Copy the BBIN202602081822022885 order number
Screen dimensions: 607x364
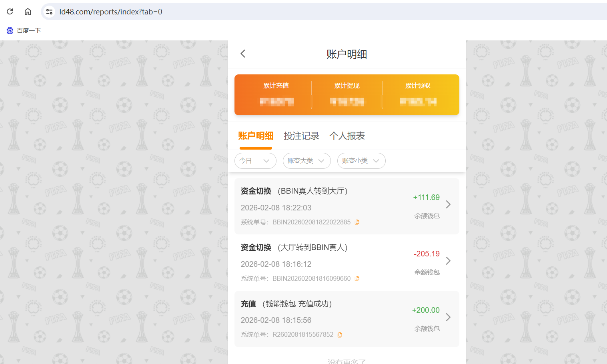[357, 222]
